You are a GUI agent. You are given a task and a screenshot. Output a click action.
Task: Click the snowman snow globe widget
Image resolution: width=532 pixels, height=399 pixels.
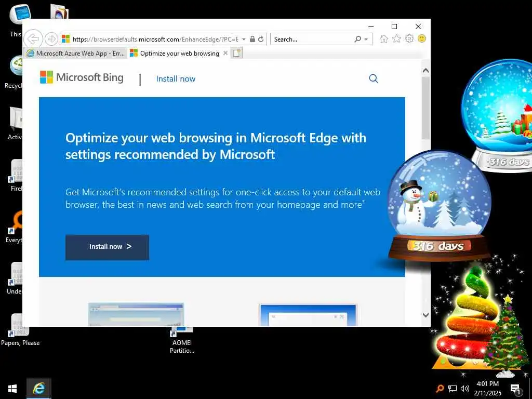(439, 205)
